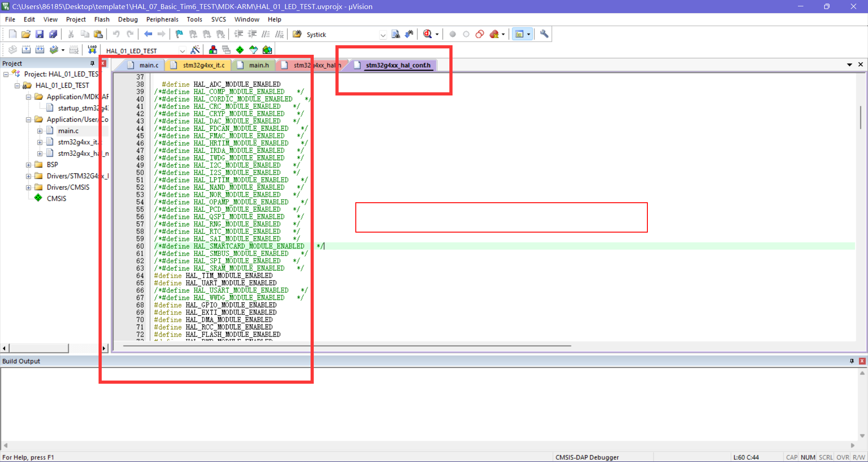This screenshot has width=868, height=462.
Task: Indent the selected lines
Action: click(239, 34)
